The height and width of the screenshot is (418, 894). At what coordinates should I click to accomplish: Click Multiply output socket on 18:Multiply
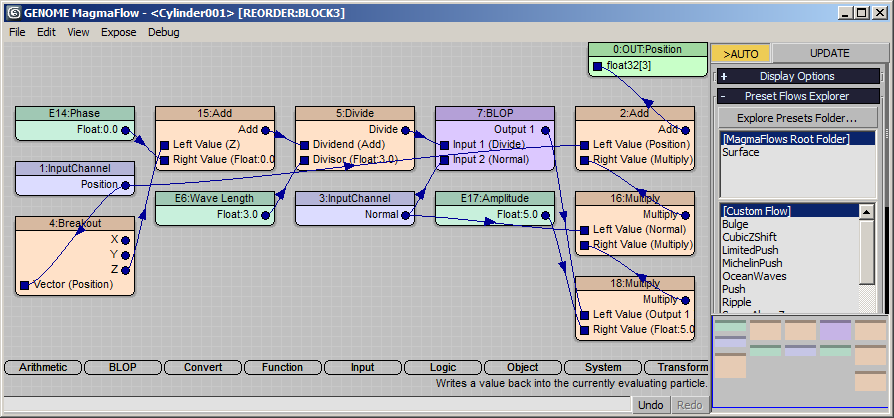pos(685,300)
